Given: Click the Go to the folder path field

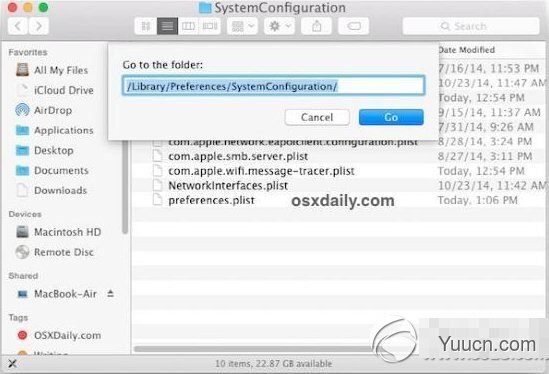Looking at the screenshot, I should pos(274,85).
